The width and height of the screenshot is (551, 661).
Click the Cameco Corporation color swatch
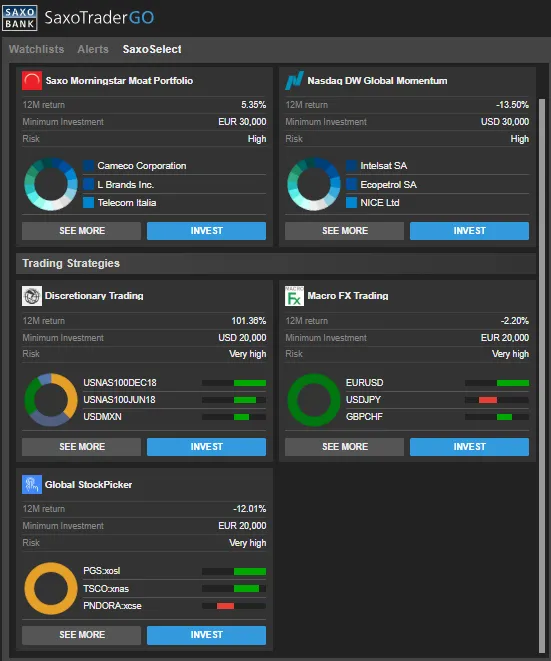(89, 166)
